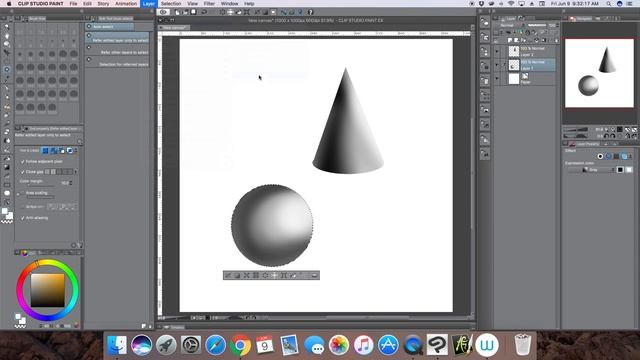Toggle Snap to ruler in command bar
This screenshot has width=640, height=360.
283,12
